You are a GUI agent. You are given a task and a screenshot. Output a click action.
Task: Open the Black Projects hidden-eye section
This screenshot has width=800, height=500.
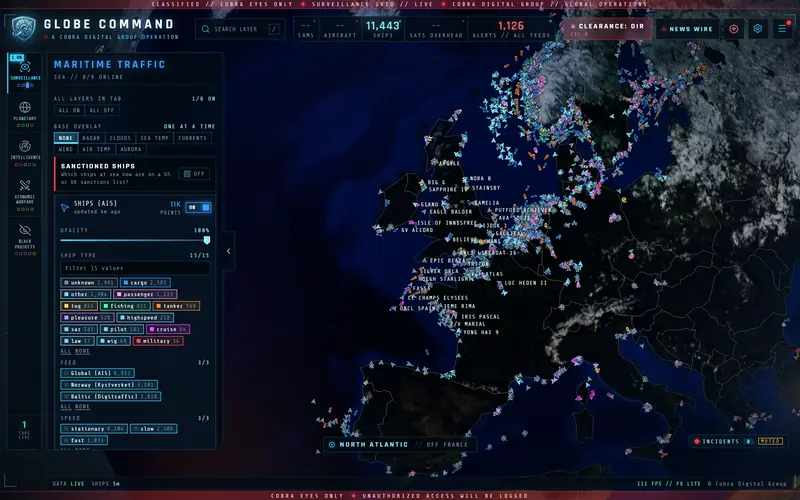pos(24,239)
